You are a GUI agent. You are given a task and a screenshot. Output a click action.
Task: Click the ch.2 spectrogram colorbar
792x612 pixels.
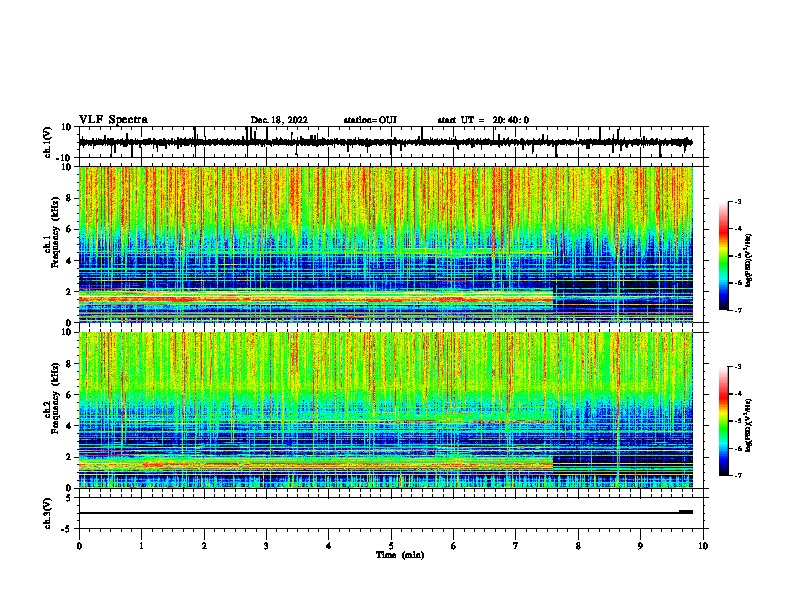coord(723,421)
